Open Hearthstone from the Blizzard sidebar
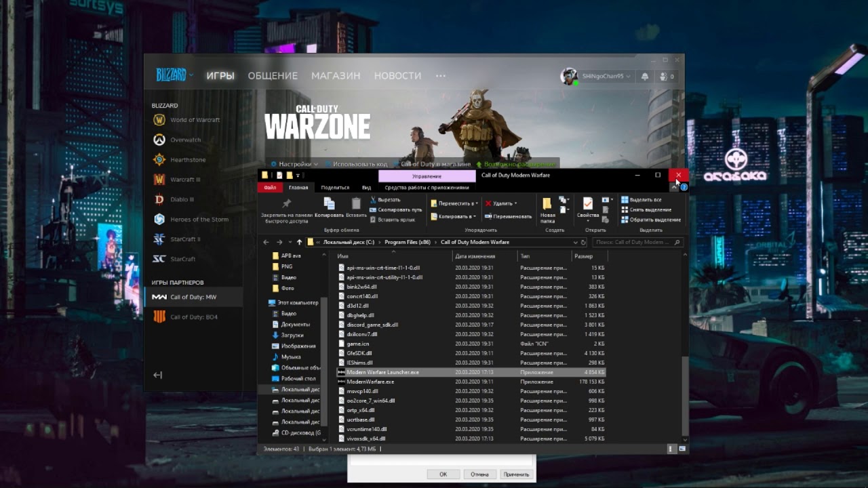The height and width of the screenshot is (488, 868). tap(179, 160)
